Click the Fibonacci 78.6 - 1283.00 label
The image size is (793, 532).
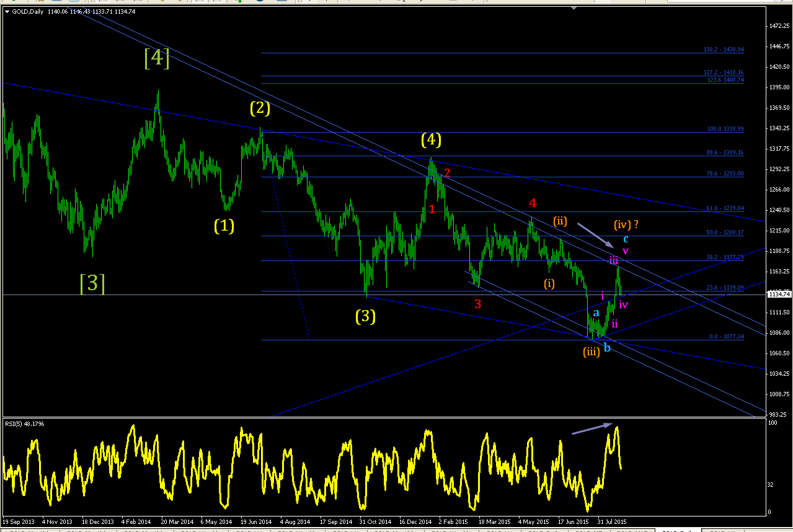click(x=725, y=174)
